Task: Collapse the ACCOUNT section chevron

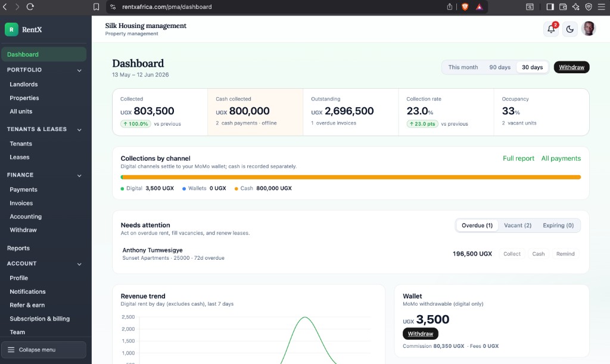Action: coord(79,264)
